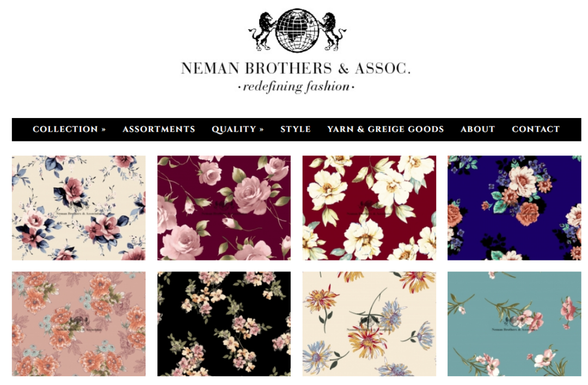Open the Style menu item

click(x=296, y=129)
